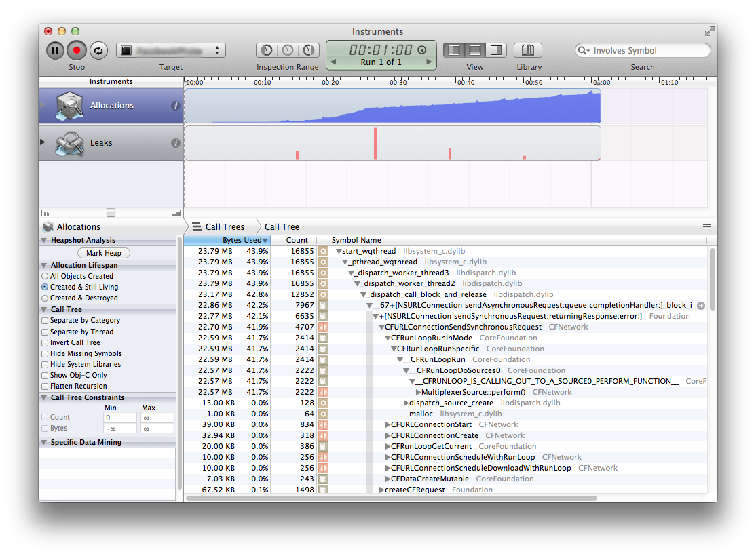This screenshot has height=556, width=756.
Task: Expand the CFURLConnectionStart row
Action: click(x=388, y=424)
